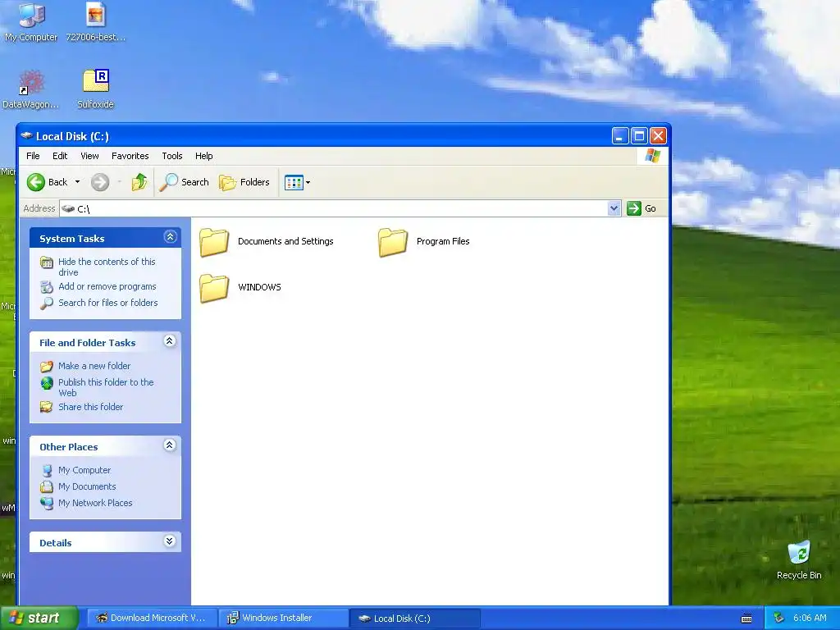Expand the Details panel
The height and width of the screenshot is (630, 840).
170,541
